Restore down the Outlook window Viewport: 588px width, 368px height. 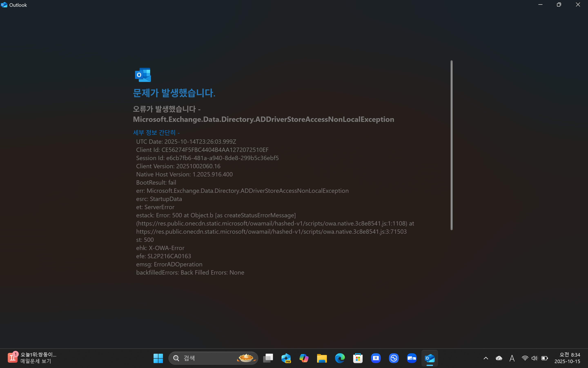(559, 5)
